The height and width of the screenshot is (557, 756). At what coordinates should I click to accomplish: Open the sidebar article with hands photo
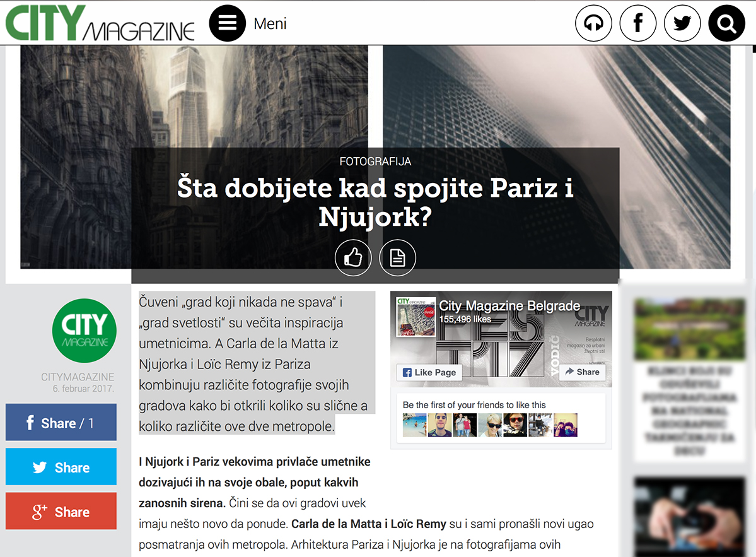[690, 516]
